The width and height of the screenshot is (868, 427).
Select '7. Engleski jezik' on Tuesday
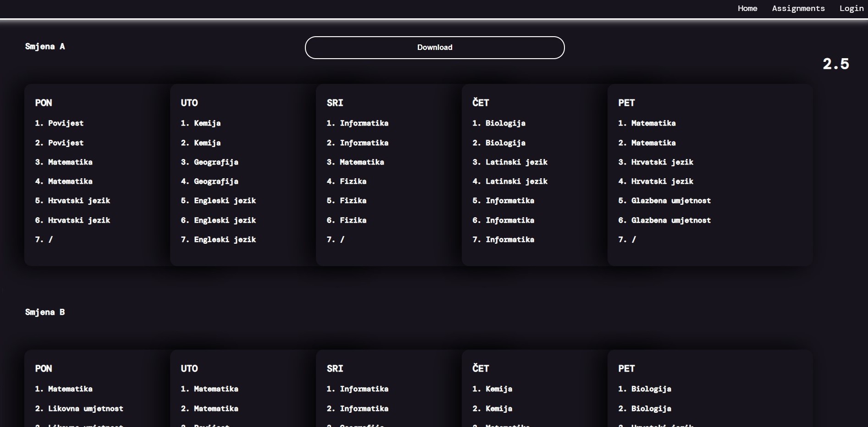[219, 240]
